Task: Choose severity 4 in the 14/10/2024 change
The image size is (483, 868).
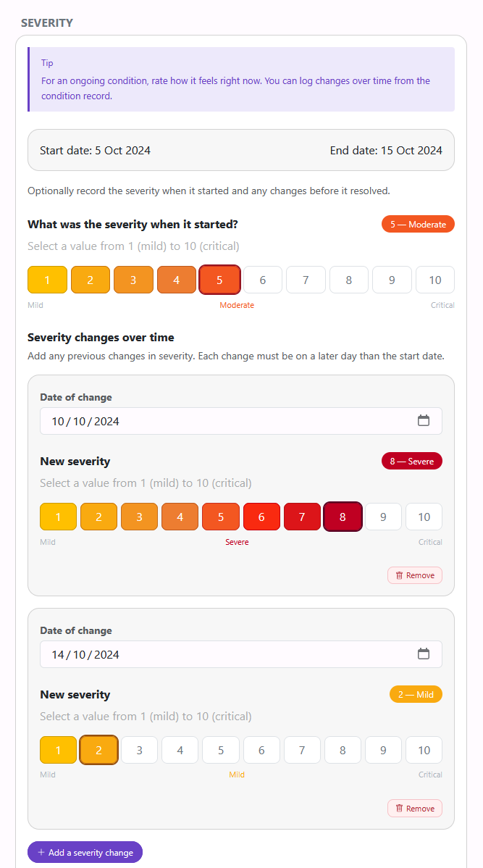Action: (180, 750)
